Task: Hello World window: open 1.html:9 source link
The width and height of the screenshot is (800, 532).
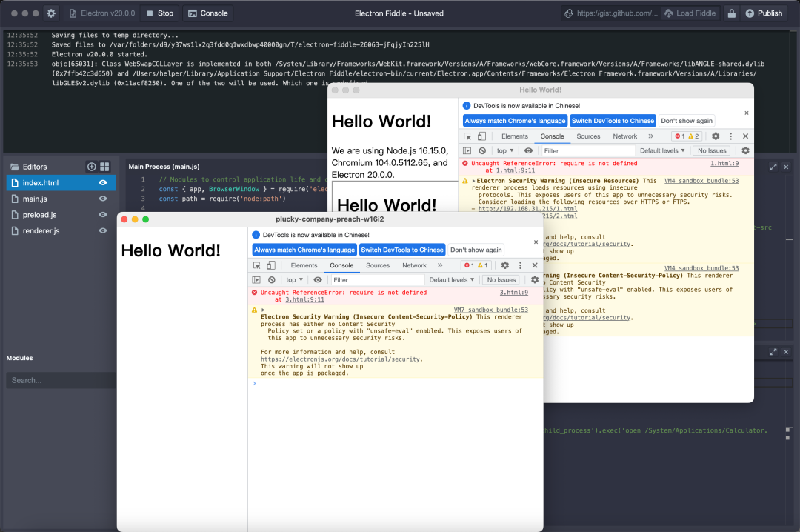Action: click(724, 163)
